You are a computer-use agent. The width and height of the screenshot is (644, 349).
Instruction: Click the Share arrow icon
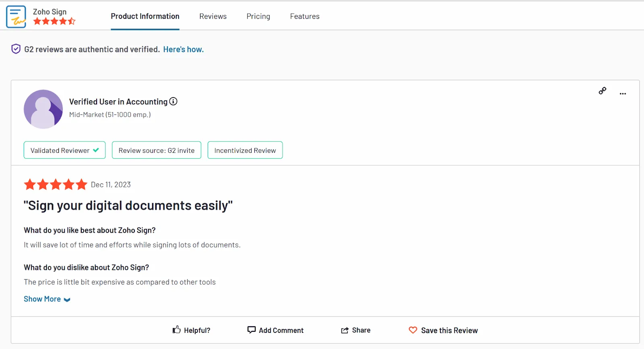(345, 330)
